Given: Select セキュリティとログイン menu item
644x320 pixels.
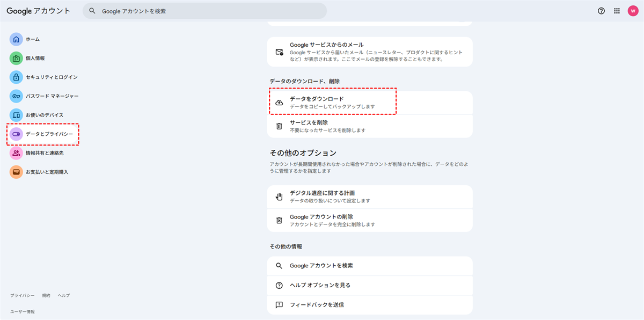Looking at the screenshot, I should (52, 77).
